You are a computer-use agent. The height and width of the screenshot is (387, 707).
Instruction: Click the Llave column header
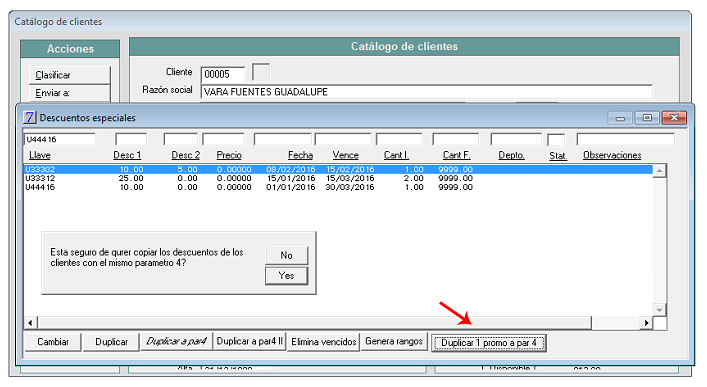(40, 155)
